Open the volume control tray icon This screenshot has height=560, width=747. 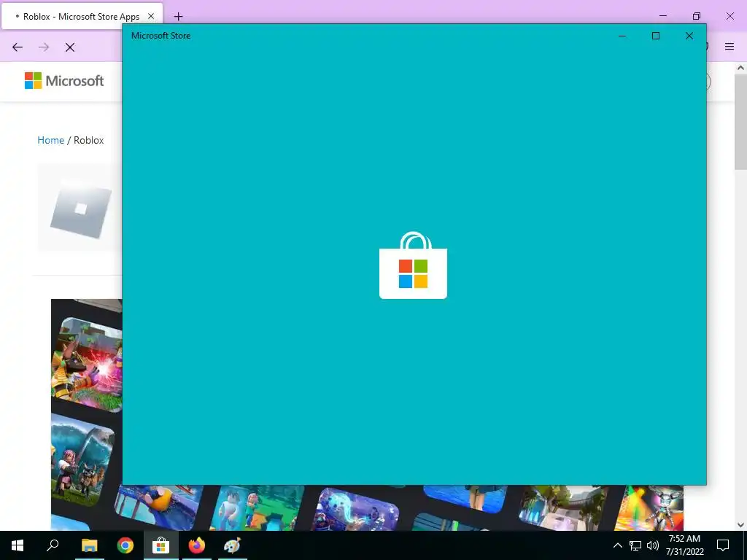(653, 545)
